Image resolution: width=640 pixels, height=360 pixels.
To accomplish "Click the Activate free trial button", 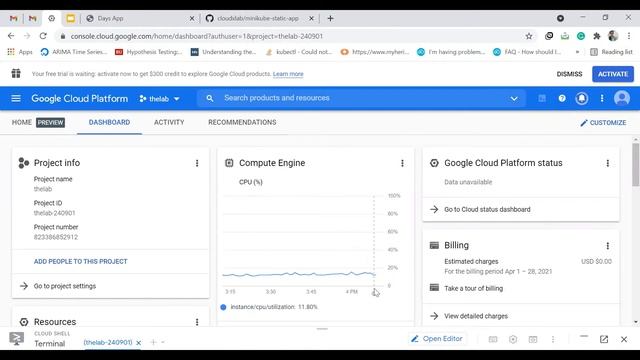I will (613, 74).
